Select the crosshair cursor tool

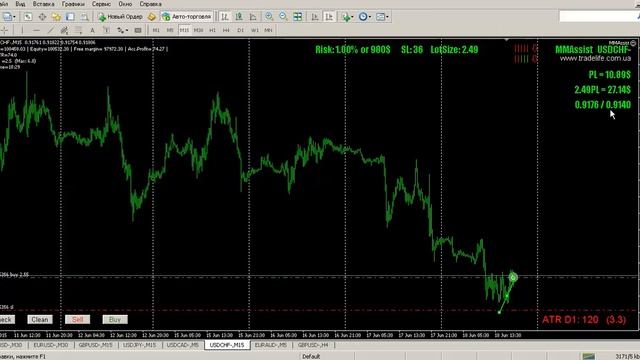(4, 30)
